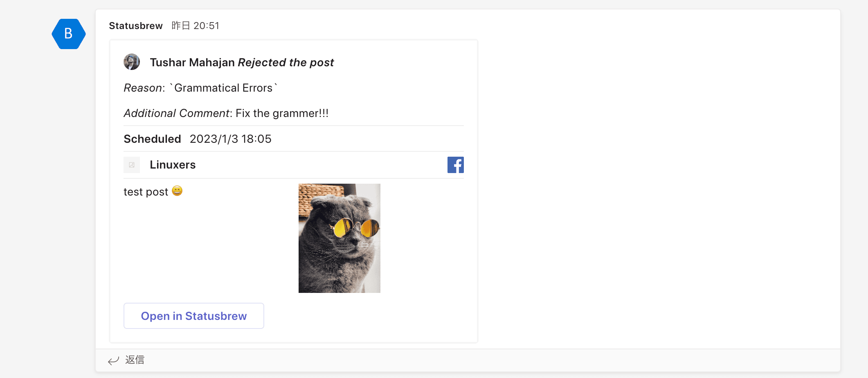Click the 返信 reply link
The height and width of the screenshot is (378, 868).
pyautogui.click(x=135, y=360)
